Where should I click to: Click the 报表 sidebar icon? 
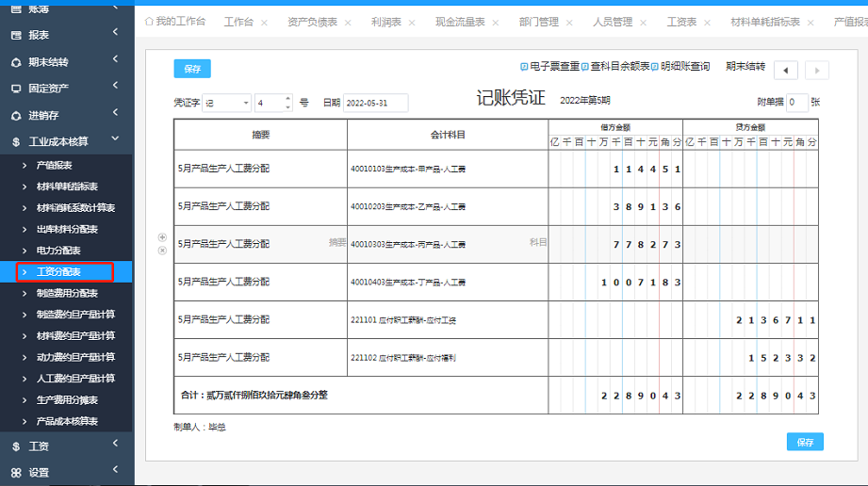[16, 36]
